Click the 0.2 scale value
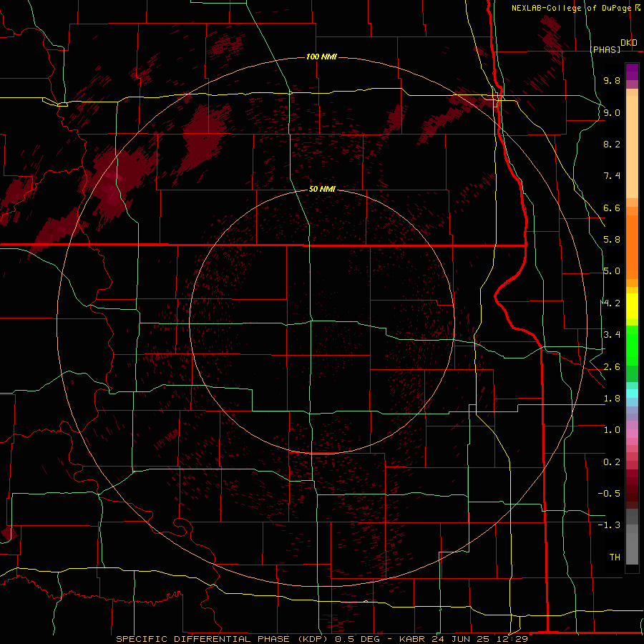Viewport: 644px width, 644px height. click(612, 462)
